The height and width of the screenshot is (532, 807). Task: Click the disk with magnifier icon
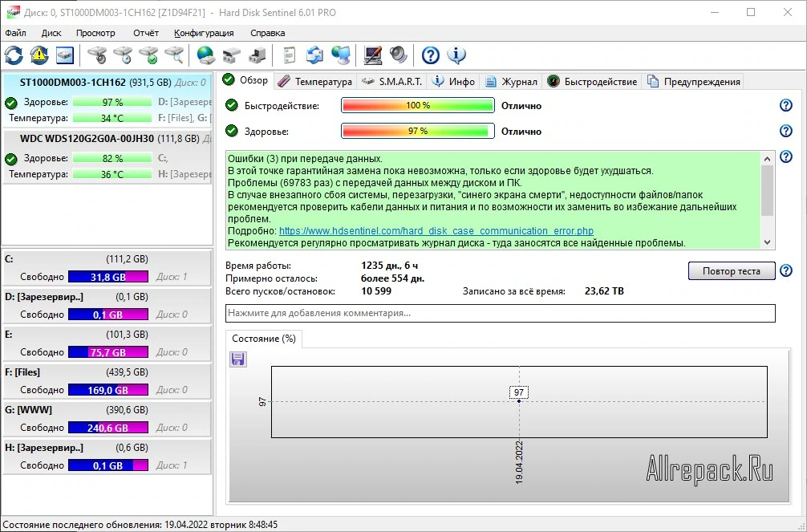coord(174,55)
